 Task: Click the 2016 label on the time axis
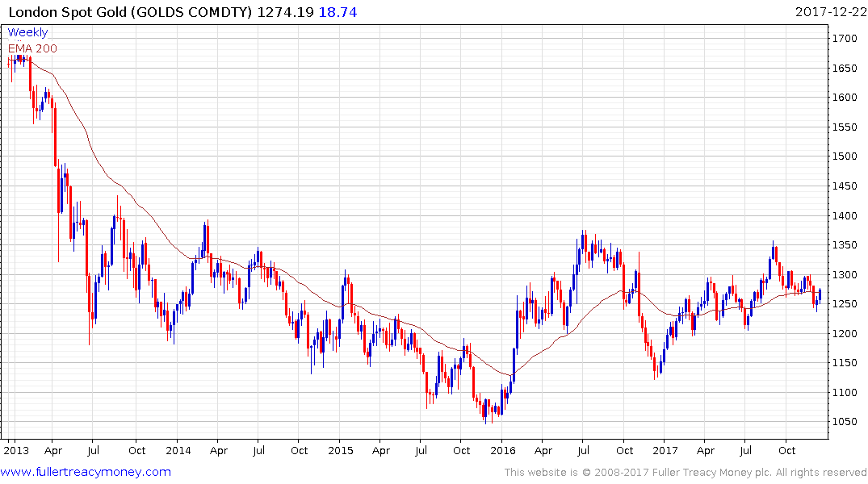point(503,450)
